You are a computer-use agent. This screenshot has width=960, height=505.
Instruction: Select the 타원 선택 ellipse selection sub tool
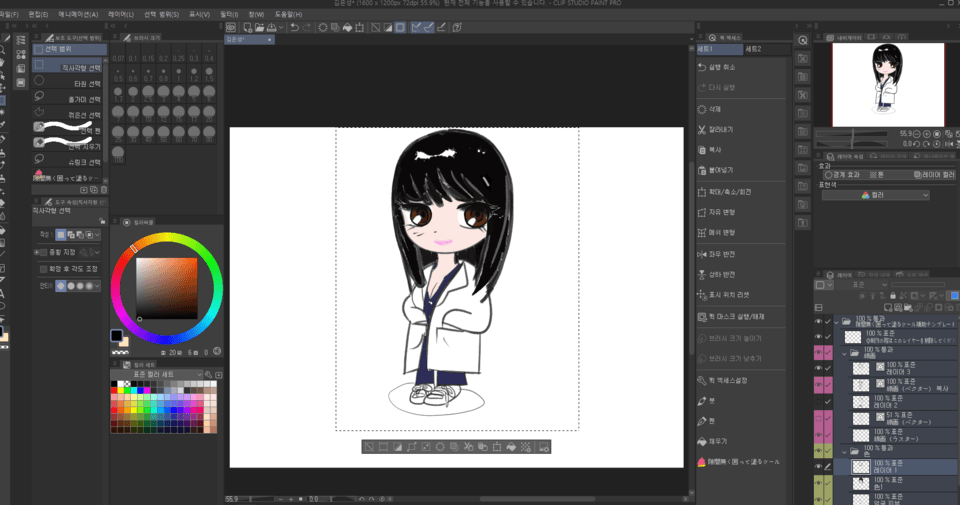coord(69,83)
